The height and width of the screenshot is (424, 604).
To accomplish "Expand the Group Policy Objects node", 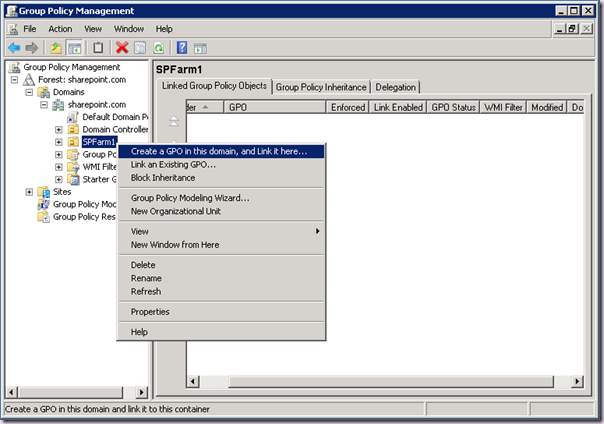I will click(x=59, y=154).
